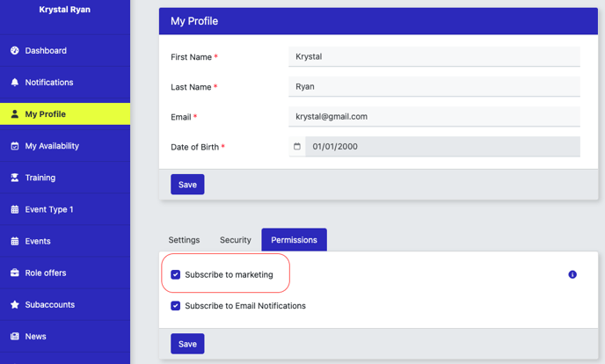The width and height of the screenshot is (605, 364).
Task: Save the My Profile details
Action: (187, 185)
